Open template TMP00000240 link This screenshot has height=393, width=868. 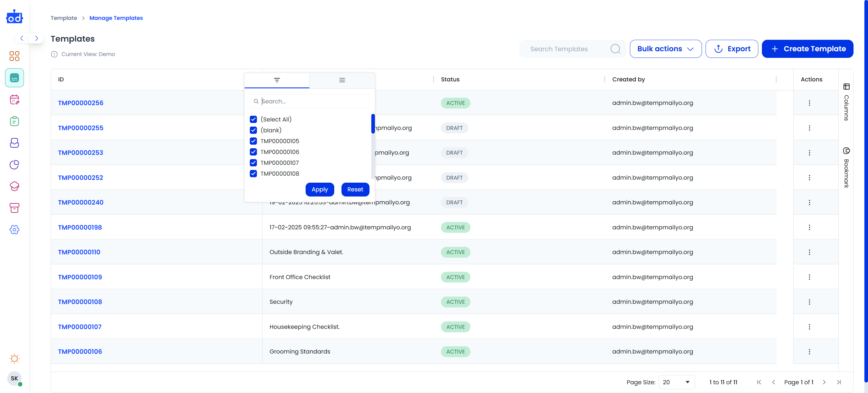(x=80, y=202)
